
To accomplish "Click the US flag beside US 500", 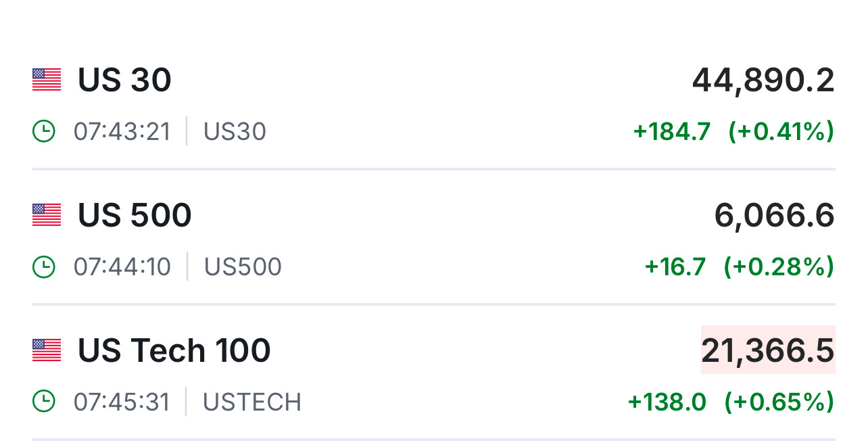I will (47, 215).
